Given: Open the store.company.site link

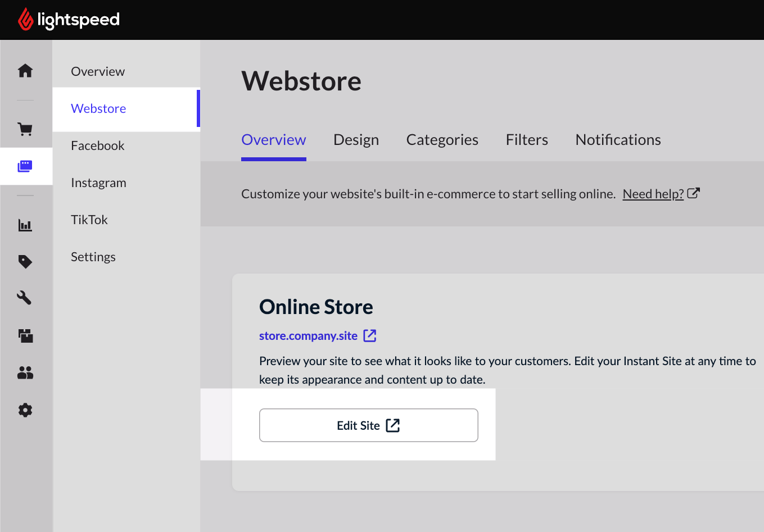Looking at the screenshot, I should [x=308, y=335].
